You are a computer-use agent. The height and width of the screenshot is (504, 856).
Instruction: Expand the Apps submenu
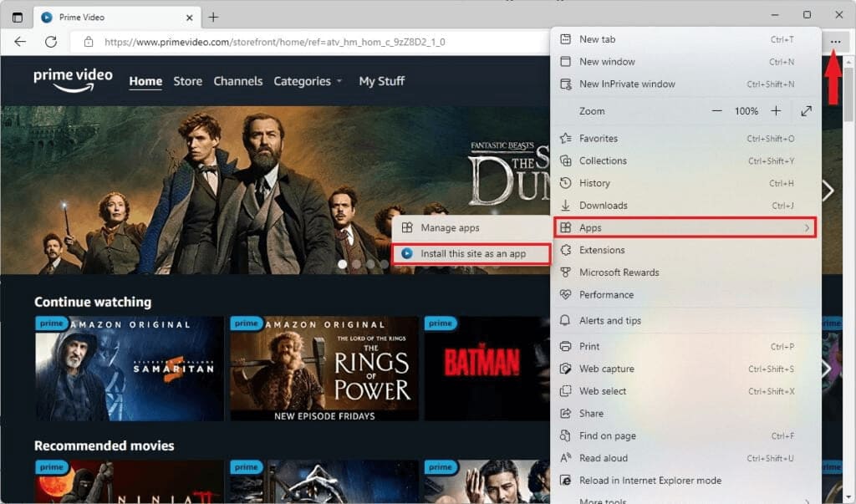point(685,227)
